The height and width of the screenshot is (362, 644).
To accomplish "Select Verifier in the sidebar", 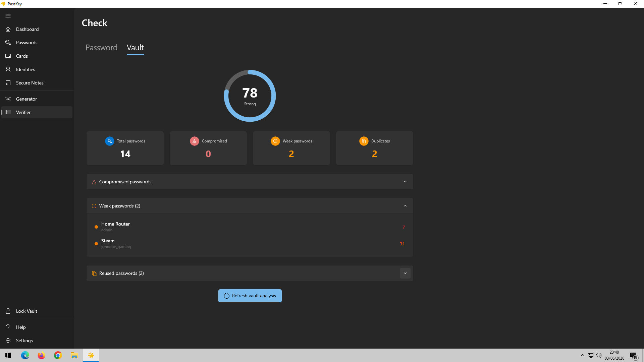I will pos(37,112).
